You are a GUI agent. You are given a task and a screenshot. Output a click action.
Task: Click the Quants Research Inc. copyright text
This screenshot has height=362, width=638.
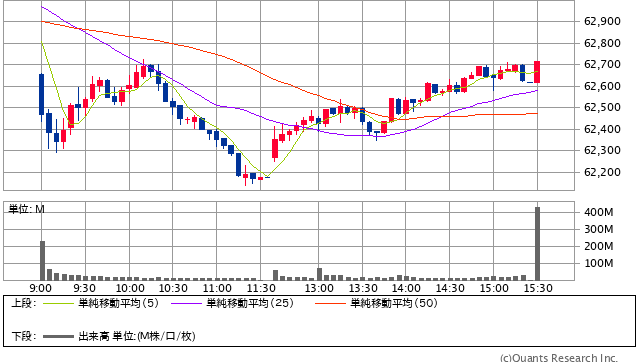(559, 358)
